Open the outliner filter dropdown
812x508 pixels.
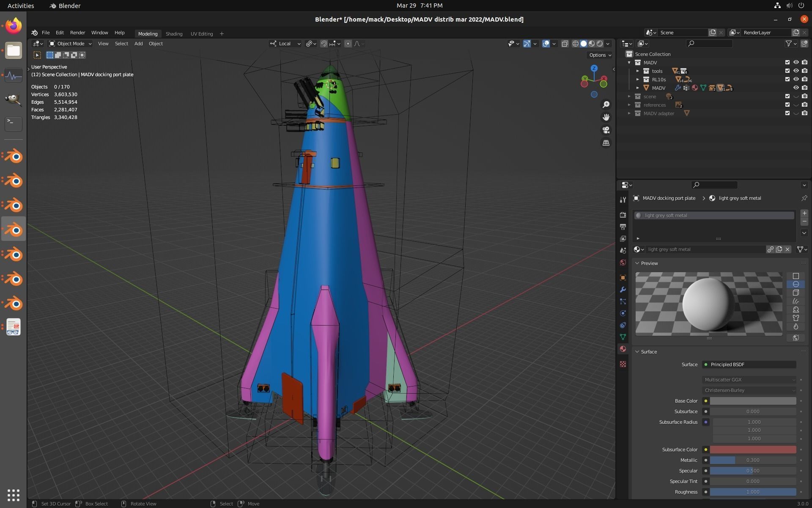click(x=791, y=44)
